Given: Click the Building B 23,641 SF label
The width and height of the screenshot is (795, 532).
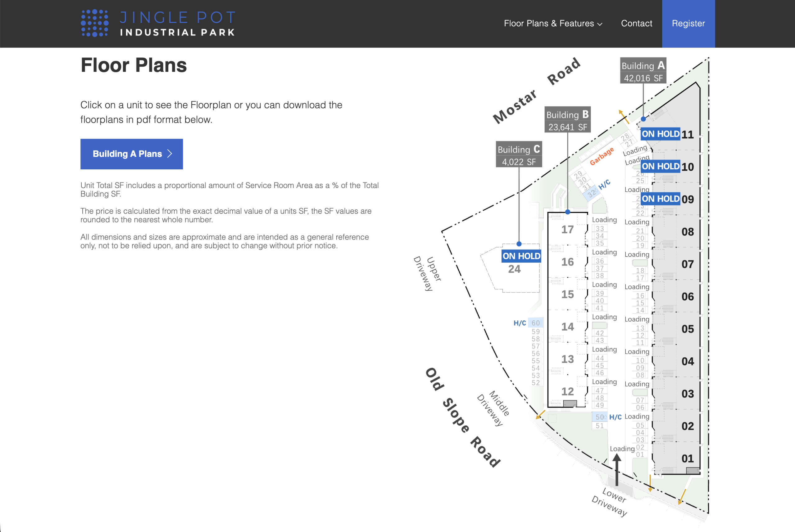Looking at the screenshot, I should 568,120.
